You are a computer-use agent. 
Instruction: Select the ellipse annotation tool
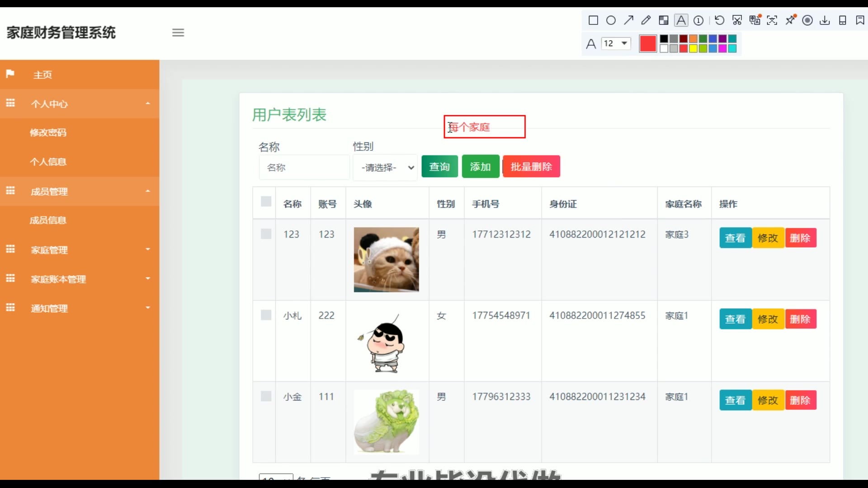(611, 20)
